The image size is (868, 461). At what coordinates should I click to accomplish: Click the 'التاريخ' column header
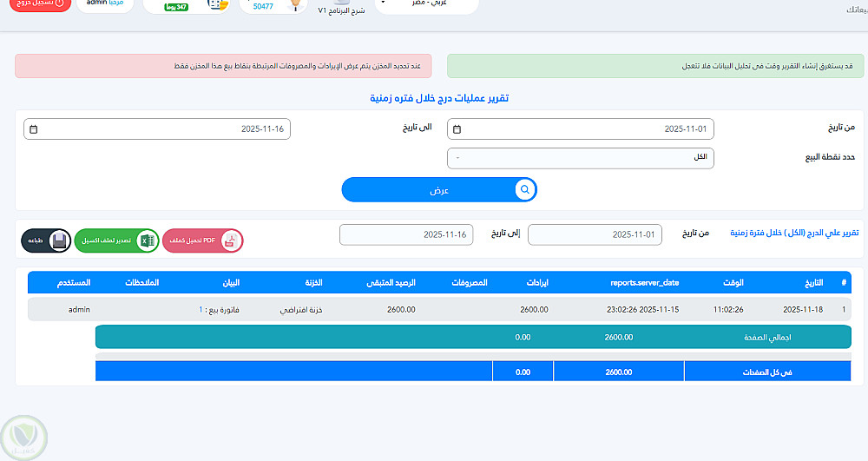click(x=814, y=283)
